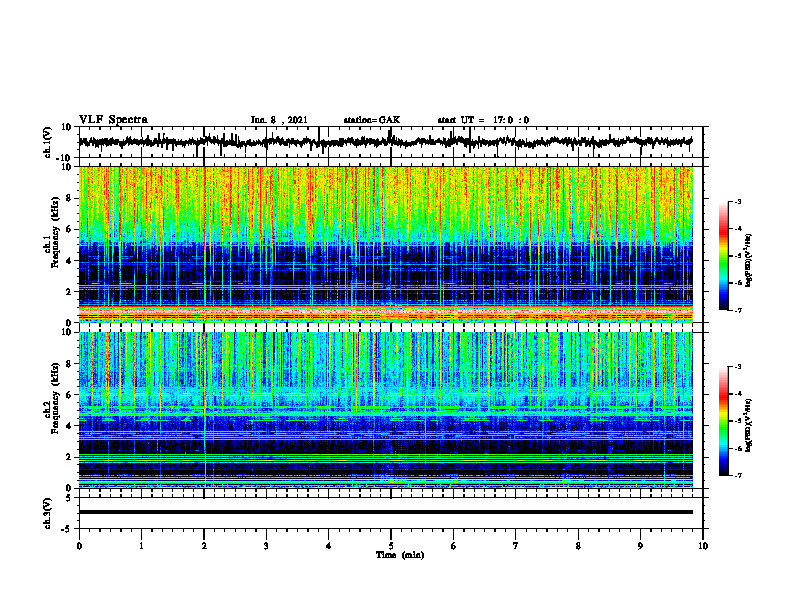Image resolution: width=792 pixels, height=612 pixels.
Task: Click the "ch.1(V)" waveform axis label
Action: (x=48, y=142)
